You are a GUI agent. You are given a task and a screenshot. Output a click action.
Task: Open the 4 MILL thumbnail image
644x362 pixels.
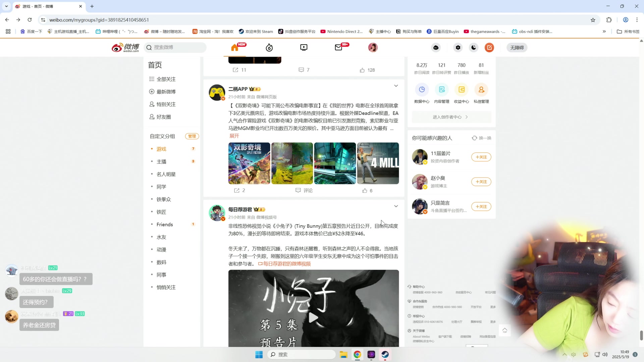pos(378,163)
